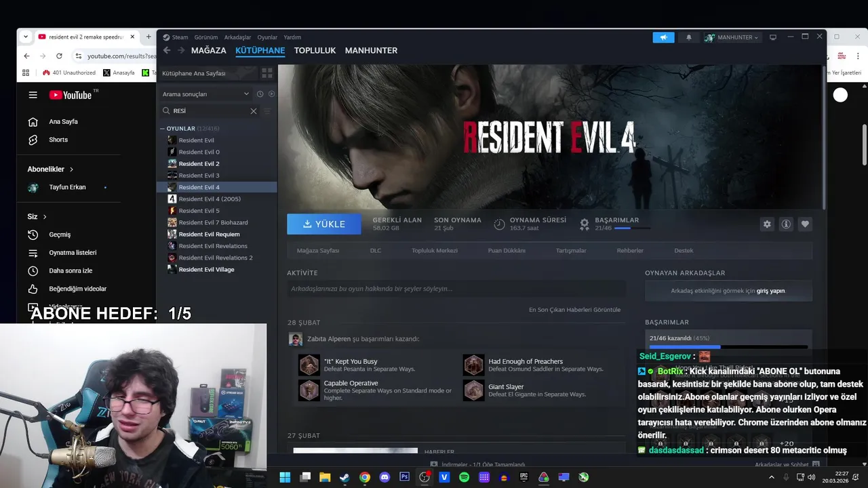Go forward in Steam navigation
868x488 pixels.
[181, 50]
